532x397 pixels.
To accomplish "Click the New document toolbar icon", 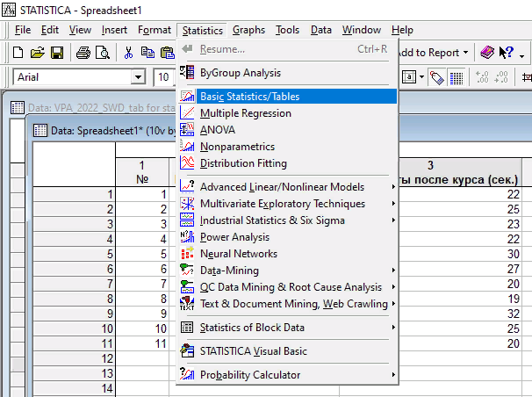I will [18, 53].
